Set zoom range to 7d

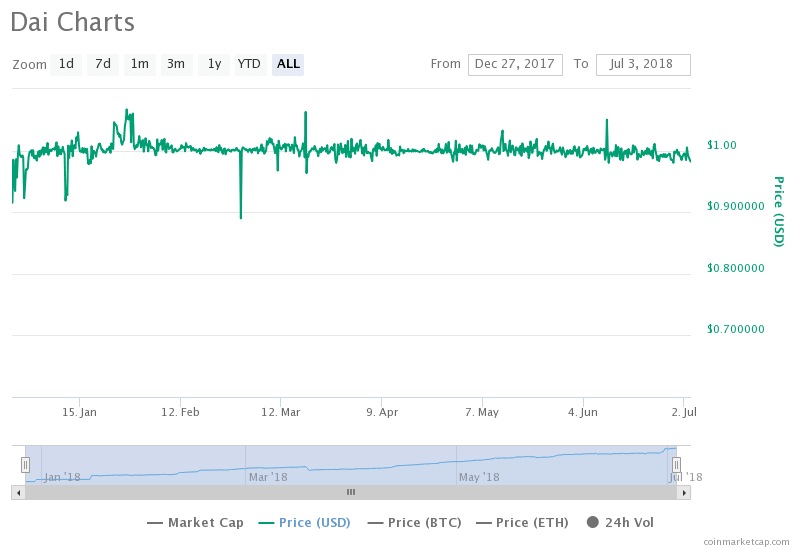(103, 64)
